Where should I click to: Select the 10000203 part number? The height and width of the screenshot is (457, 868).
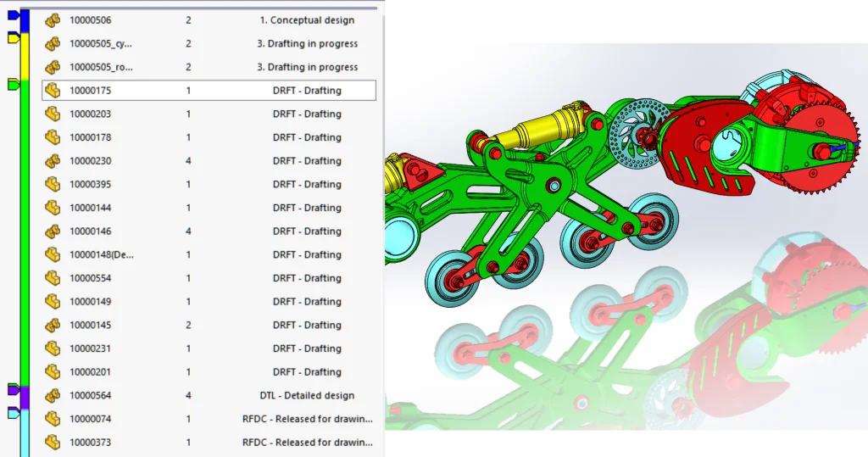click(x=90, y=114)
